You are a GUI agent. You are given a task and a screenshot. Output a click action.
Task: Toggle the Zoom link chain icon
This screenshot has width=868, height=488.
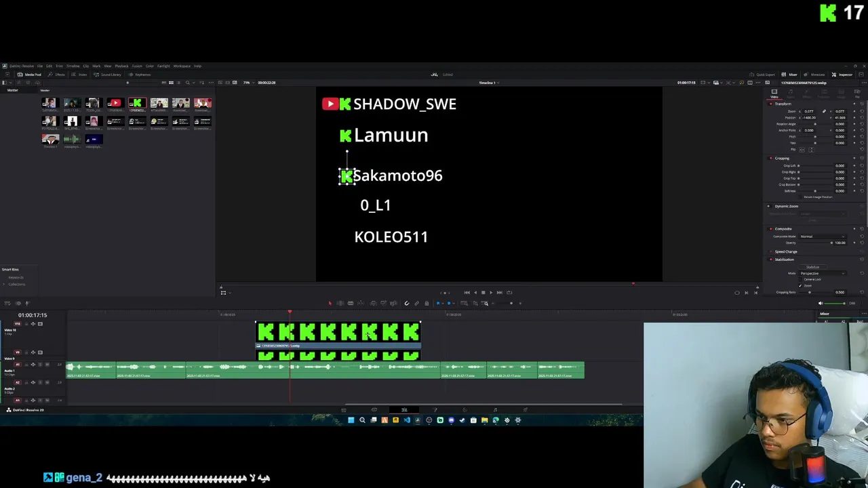pos(824,111)
